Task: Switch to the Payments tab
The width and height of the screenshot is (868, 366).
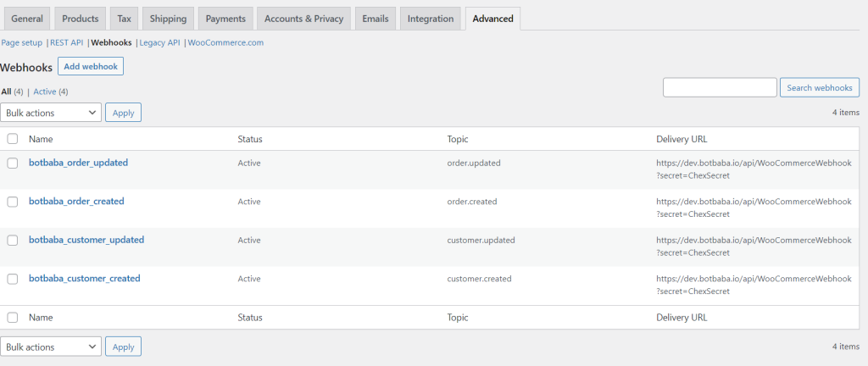Action: [225, 19]
